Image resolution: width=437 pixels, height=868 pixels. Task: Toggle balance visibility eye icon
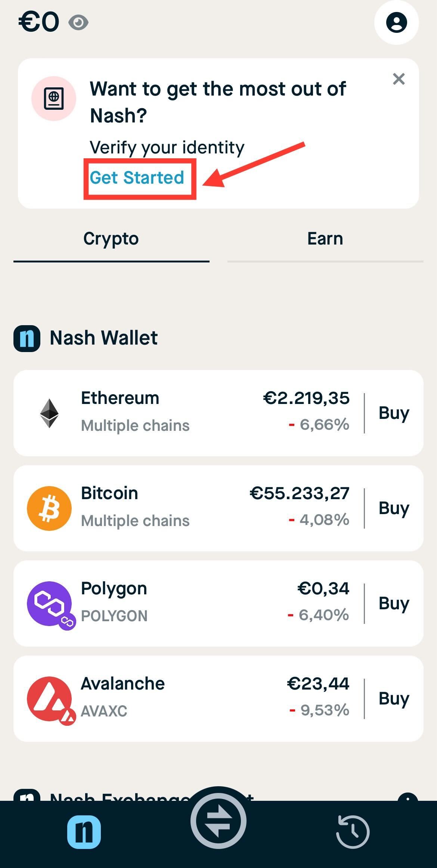(x=78, y=23)
